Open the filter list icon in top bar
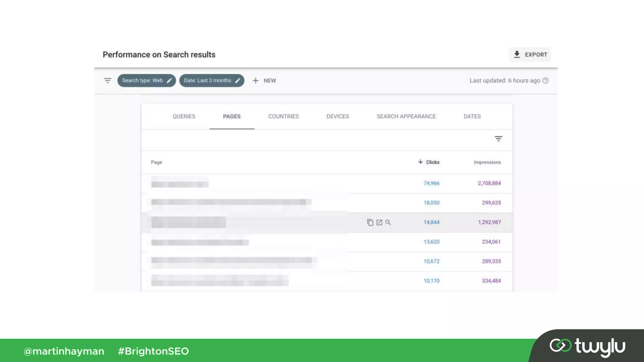644x362 pixels. click(x=108, y=80)
